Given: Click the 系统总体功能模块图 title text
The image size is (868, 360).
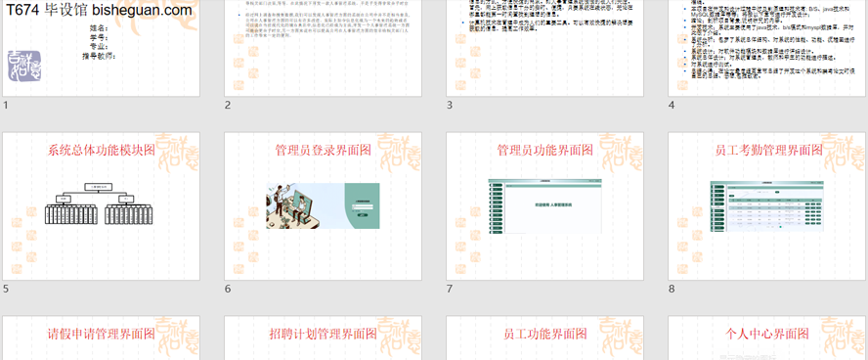Looking at the screenshot, I should point(102,150).
